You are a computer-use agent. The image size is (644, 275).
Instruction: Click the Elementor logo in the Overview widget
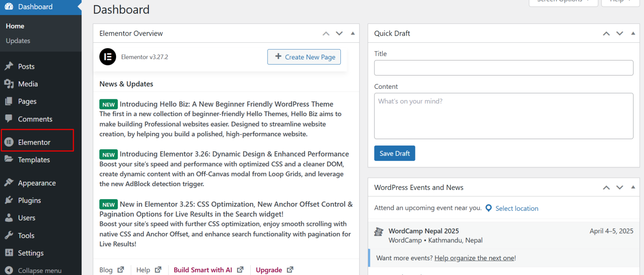(107, 57)
